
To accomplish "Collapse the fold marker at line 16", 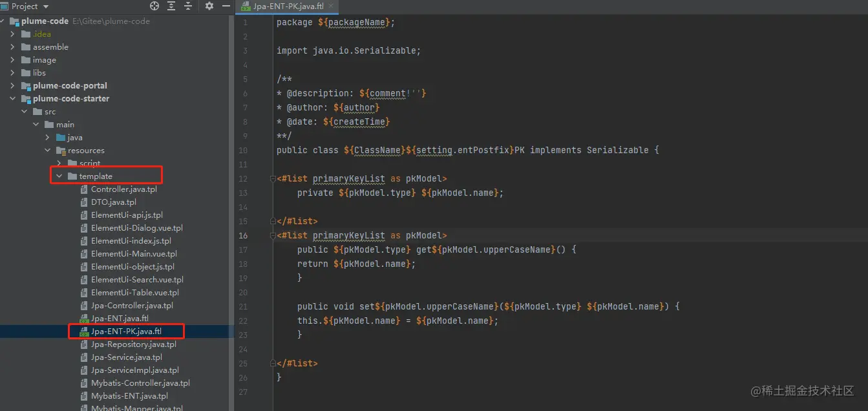I will click(x=272, y=236).
